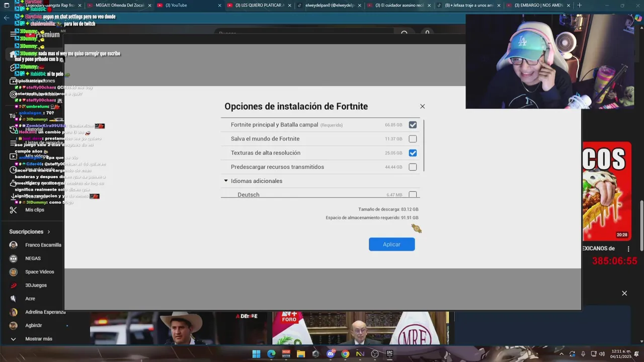
Task: Open the Mis clips scissors icon
Action: [14, 210]
